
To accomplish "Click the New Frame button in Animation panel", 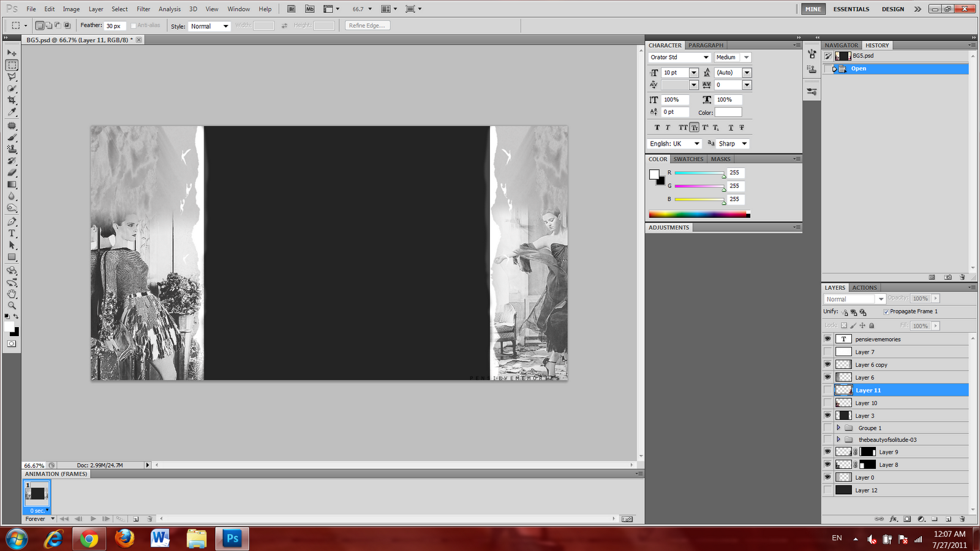I will coord(136,519).
